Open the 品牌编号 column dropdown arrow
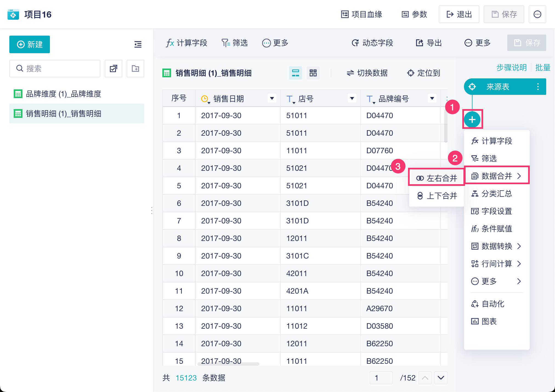 click(x=432, y=98)
